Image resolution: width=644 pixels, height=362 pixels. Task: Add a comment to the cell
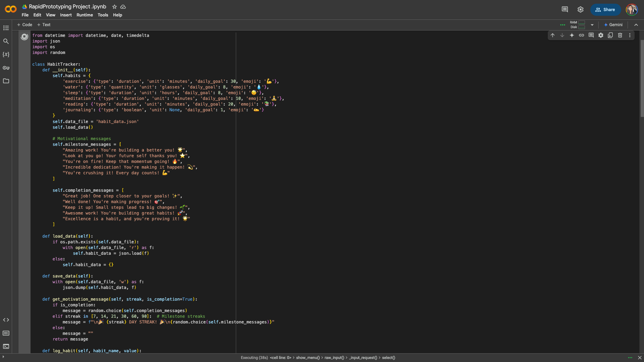591,35
